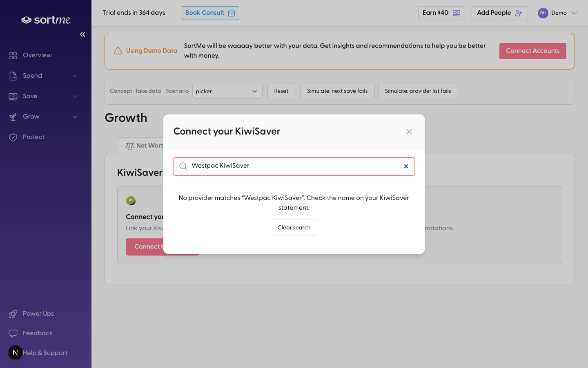Screen dimensions: 588x368
Task: Click the kiwifruit icon on the card
Action: pyautogui.click(x=131, y=200)
